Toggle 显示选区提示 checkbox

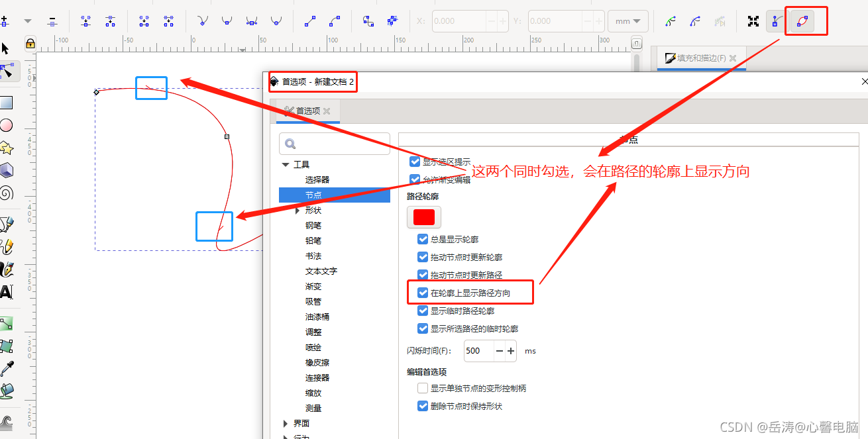[415, 162]
